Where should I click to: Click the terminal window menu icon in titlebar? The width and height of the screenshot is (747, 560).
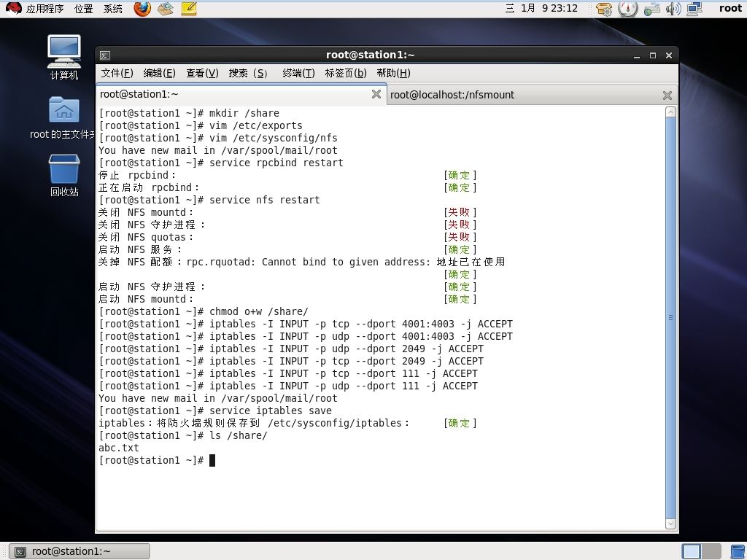pyautogui.click(x=105, y=55)
